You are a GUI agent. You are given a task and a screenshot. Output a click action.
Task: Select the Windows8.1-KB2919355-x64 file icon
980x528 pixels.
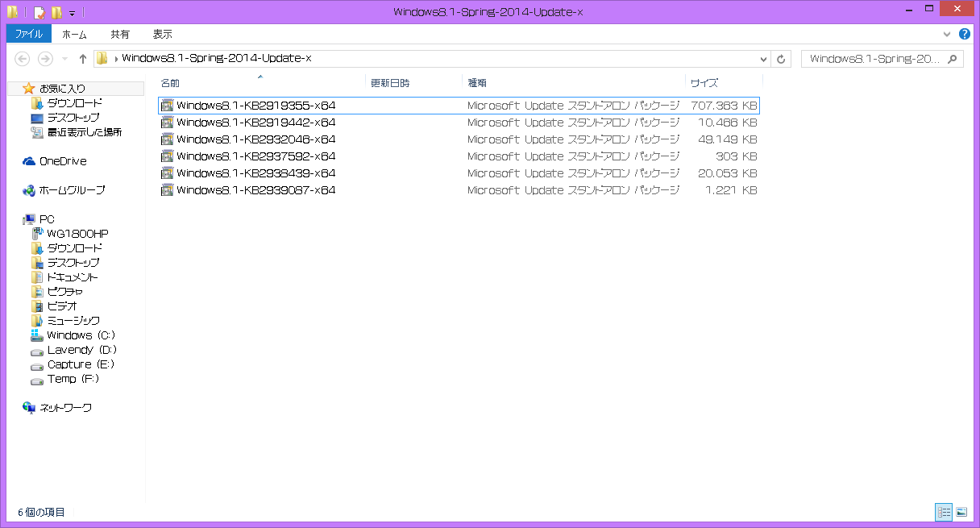(x=168, y=106)
